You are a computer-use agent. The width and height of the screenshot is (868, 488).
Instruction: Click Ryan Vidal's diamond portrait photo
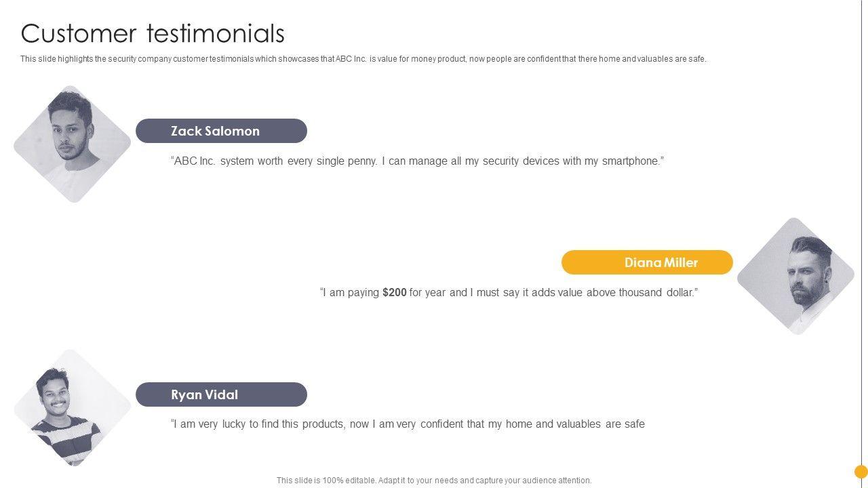[x=72, y=407]
